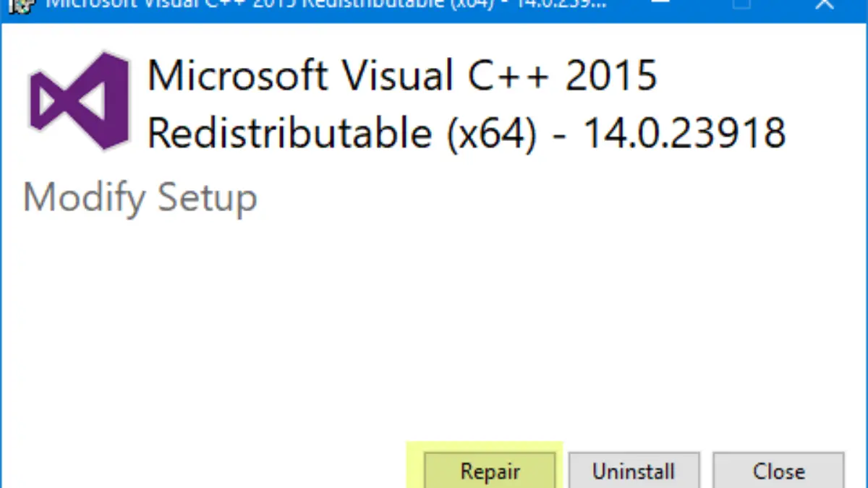This screenshot has height=488, width=868.
Task: Click the grayed-out maximize window button
Action: [740, 4]
